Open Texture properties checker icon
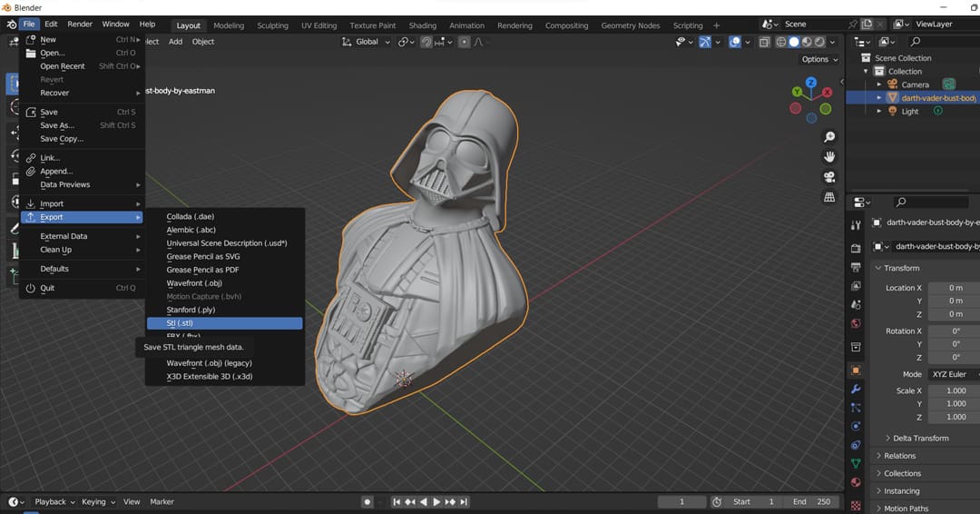This screenshot has width=980, height=514. point(856,505)
